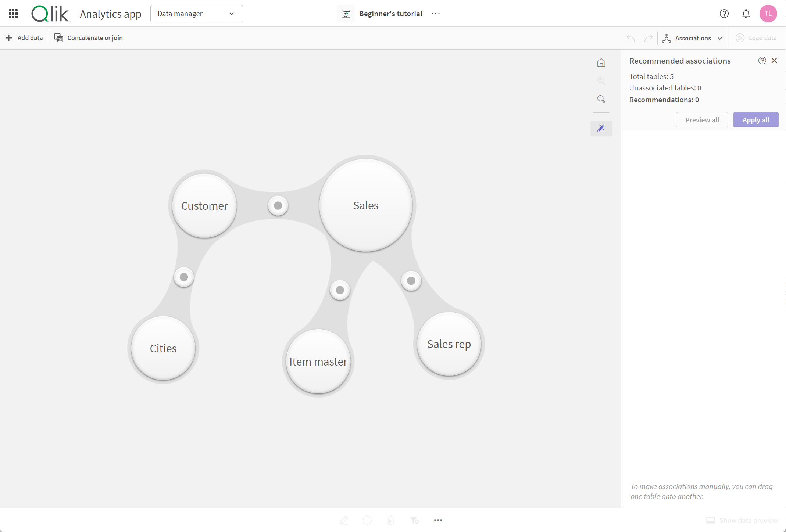The height and width of the screenshot is (532, 786).
Task: Click the redo arrow icon
Action: (x=648, y=37)
